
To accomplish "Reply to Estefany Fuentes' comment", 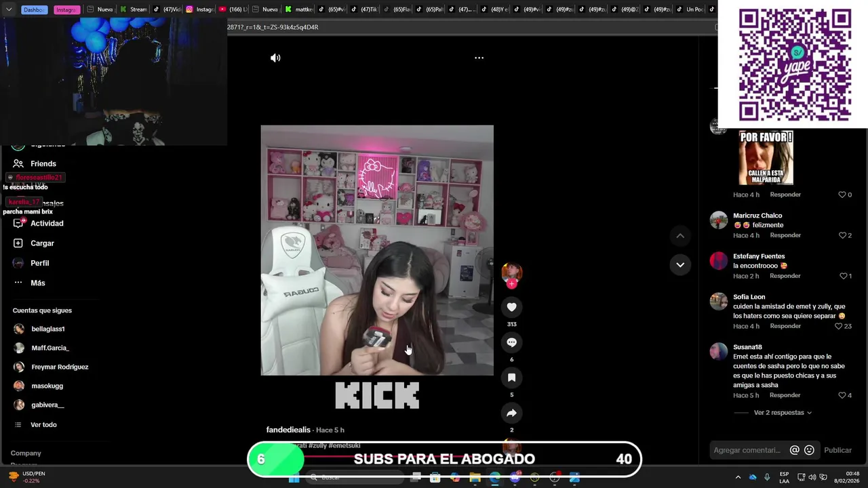I will pos(785,276).
